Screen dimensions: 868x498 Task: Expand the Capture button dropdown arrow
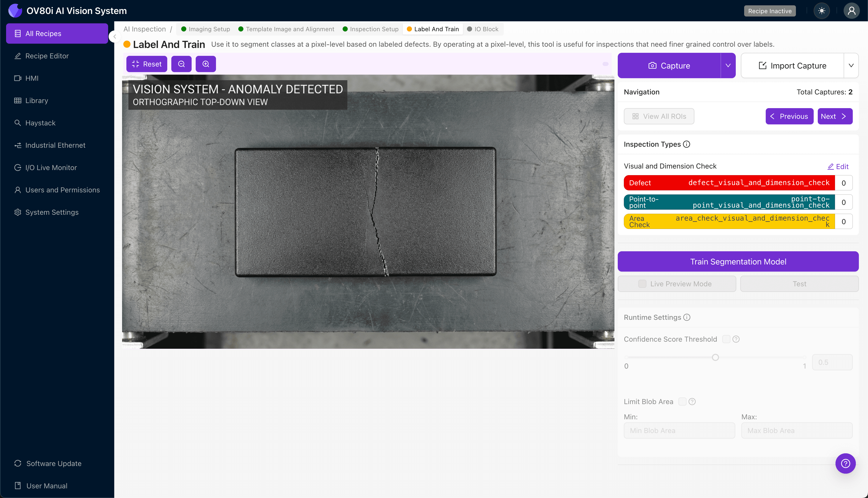coord(728,66)
